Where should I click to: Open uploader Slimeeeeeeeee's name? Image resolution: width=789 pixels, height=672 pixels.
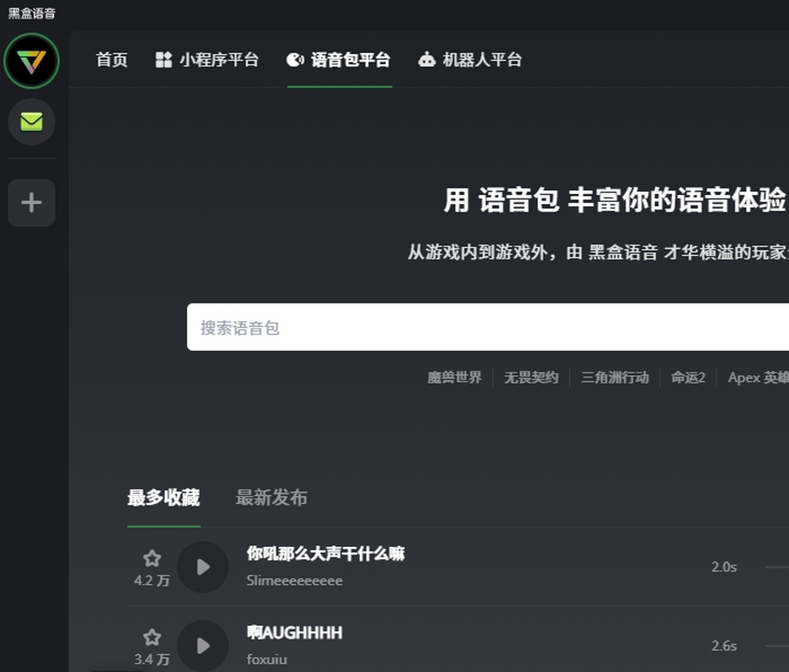pyautogui.click(x=295, y=581)
